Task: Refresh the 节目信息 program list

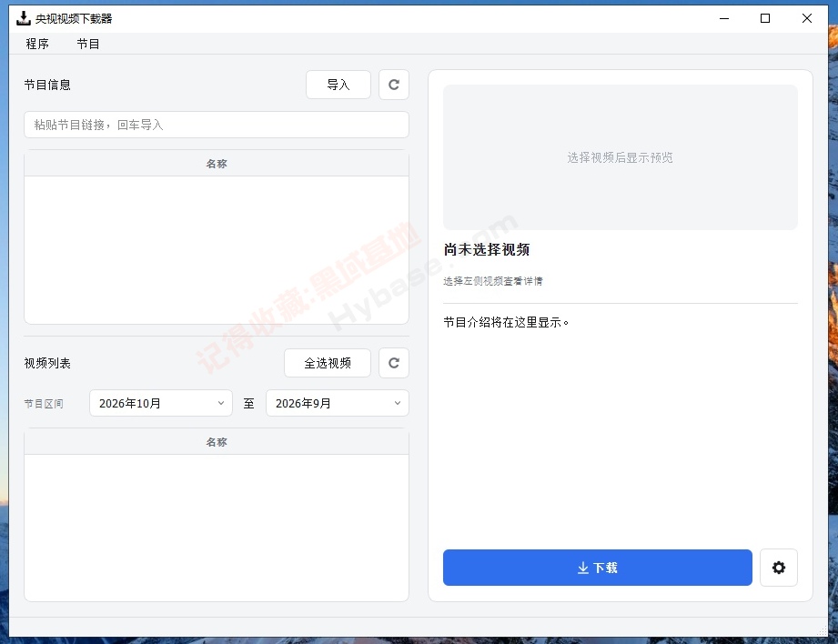Action: (394, 85)
